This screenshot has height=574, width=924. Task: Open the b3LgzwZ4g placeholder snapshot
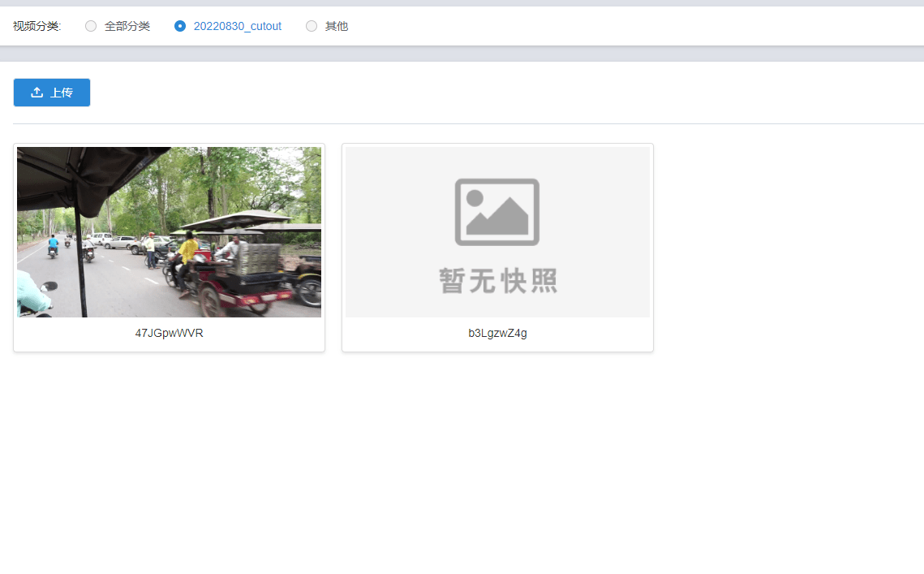497,232
